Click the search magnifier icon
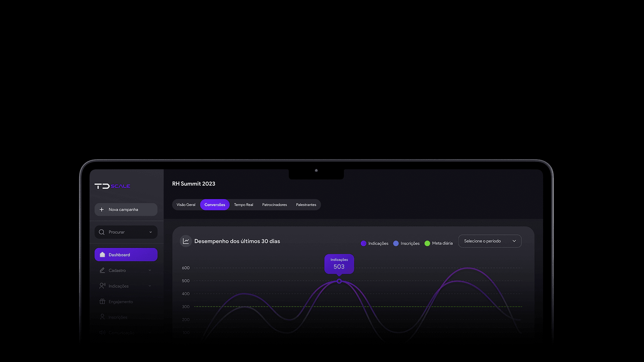 point(102,232)
